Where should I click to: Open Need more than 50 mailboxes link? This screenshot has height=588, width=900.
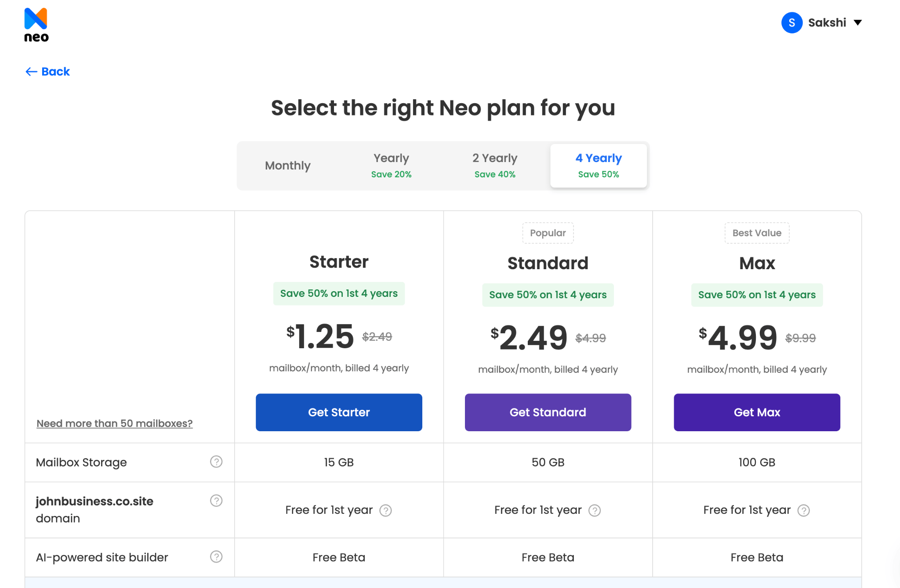coord(114,423)
